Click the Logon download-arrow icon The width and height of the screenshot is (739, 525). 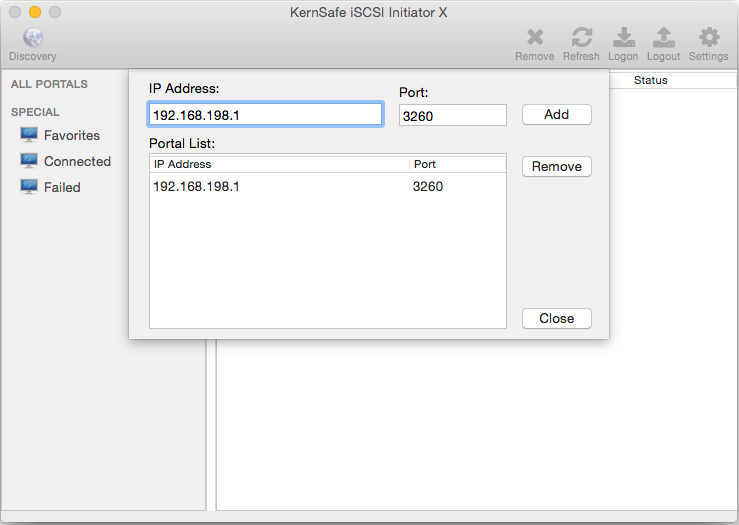[x=624, y=37]
